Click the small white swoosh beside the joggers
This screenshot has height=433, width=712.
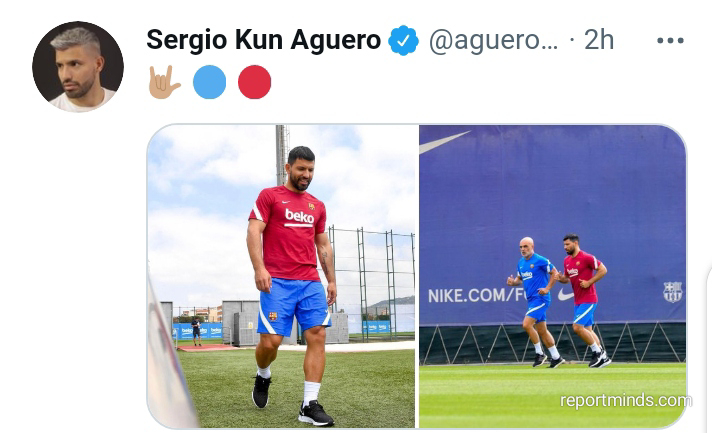(565, 295)
